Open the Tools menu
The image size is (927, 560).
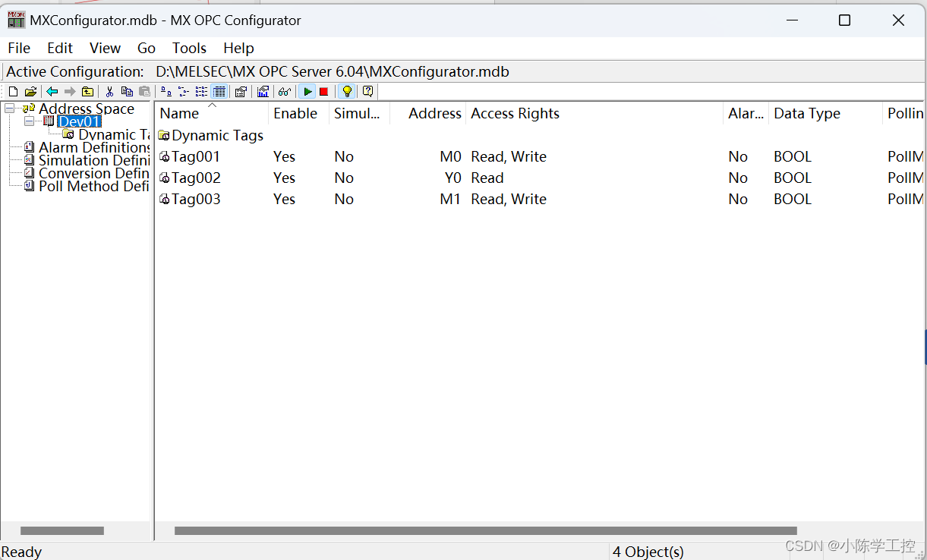click(189, 48)
